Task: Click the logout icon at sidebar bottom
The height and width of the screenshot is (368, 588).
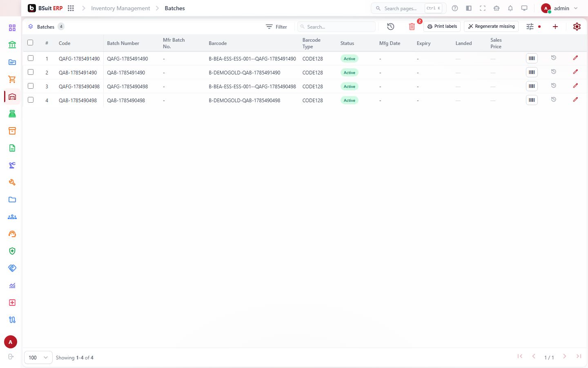Action: click(11, 357)
